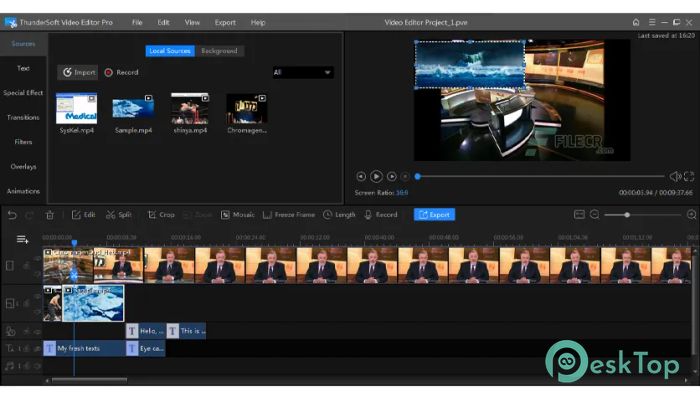
Task: Stop preview playback
Action: pos(405,177)
